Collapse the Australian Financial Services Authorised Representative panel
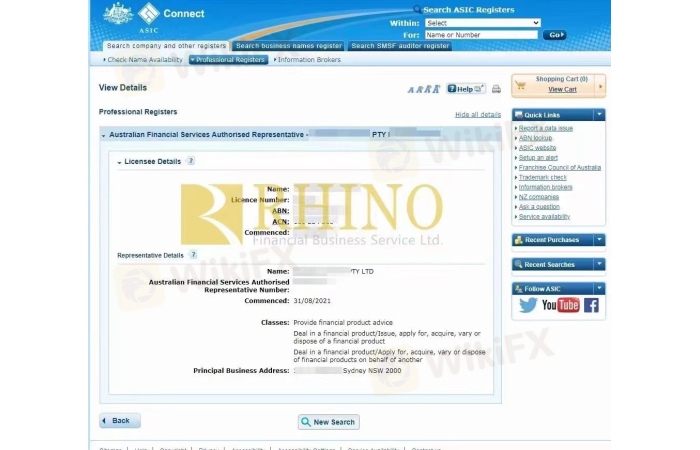 [103, 134]
